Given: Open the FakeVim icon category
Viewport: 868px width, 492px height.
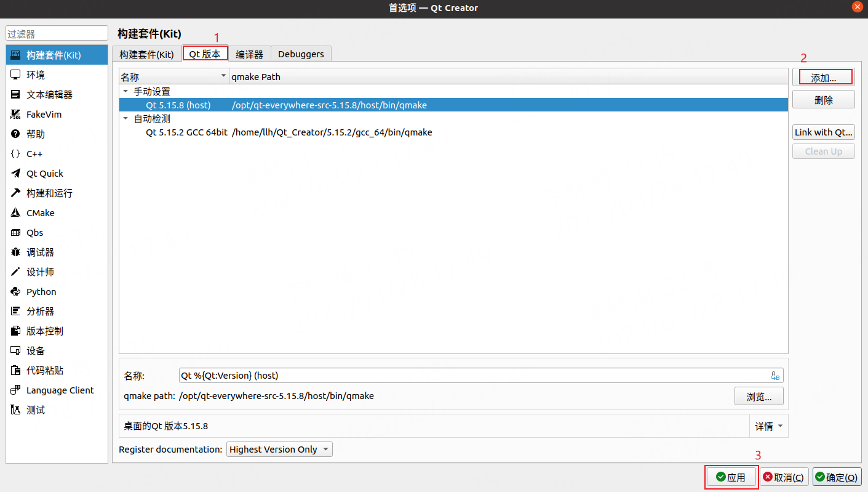Looking at the screenshot, I should (16, 115).
